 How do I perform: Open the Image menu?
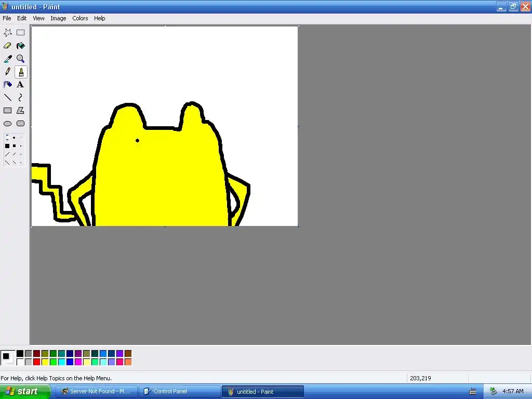(x=58, y=18)
